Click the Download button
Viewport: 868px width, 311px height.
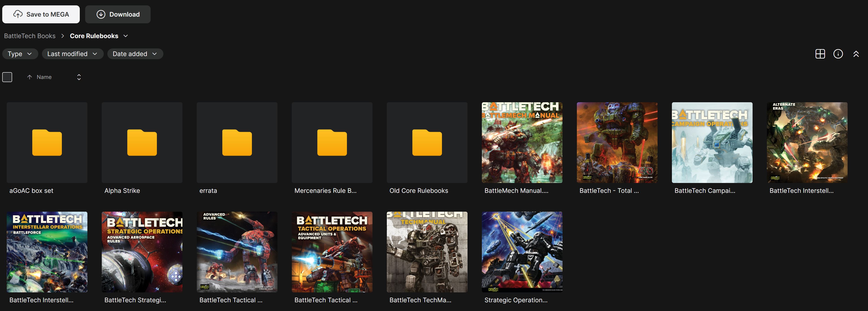[118, 14]
